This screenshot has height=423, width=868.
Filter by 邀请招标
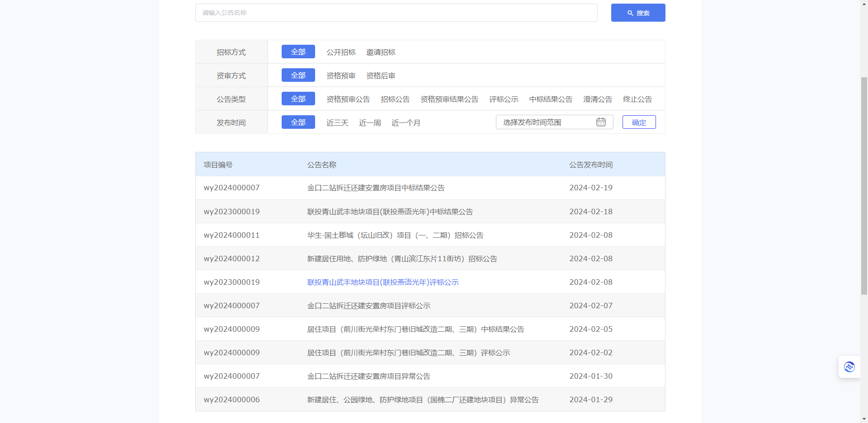[381, 52]
